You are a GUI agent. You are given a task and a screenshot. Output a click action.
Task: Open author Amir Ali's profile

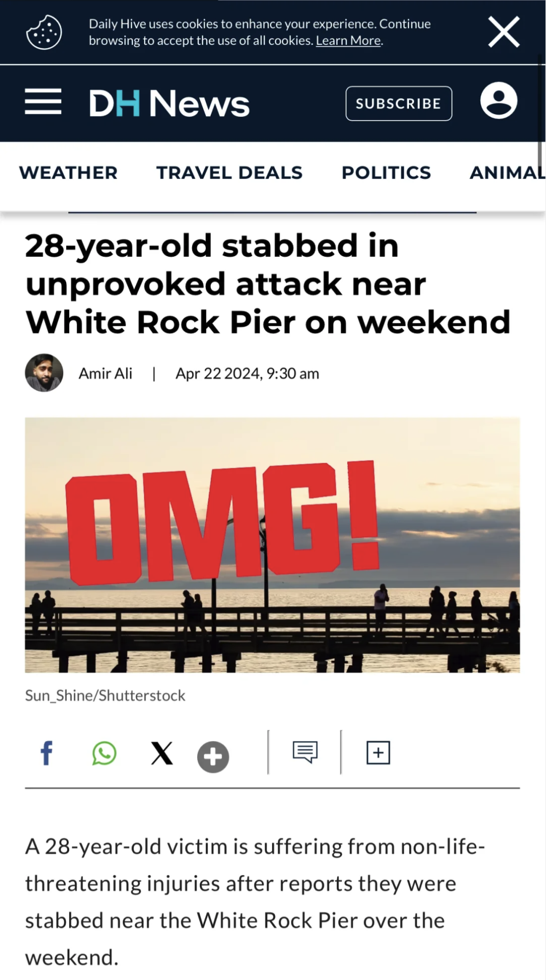(x=105, y=373)
